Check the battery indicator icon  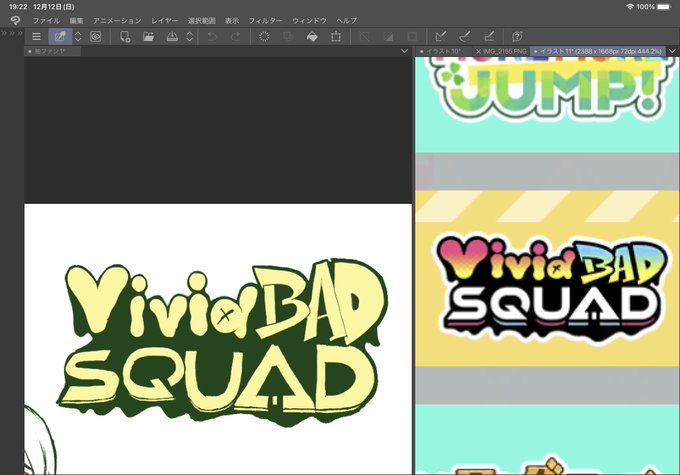[664, 7]
